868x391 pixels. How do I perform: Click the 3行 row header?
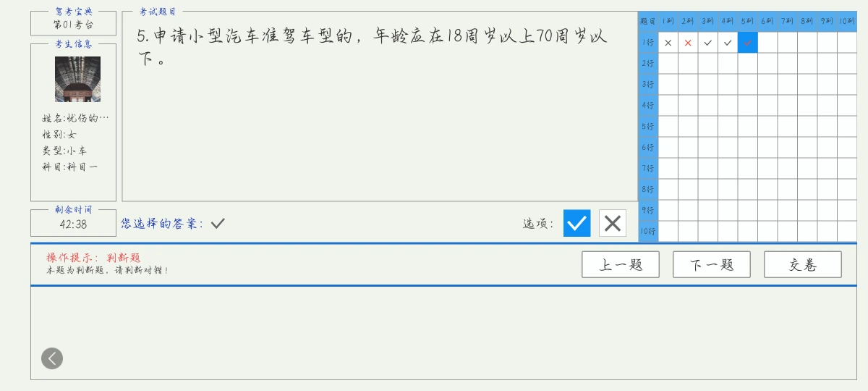pyautogui.click(x=648, y=85)
